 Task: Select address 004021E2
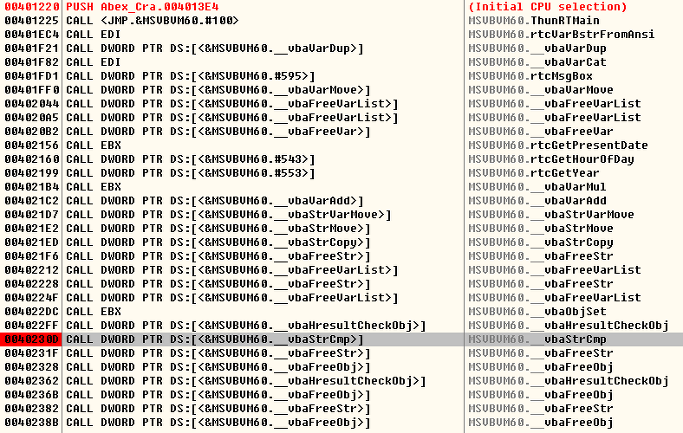[x=32, y=229]
